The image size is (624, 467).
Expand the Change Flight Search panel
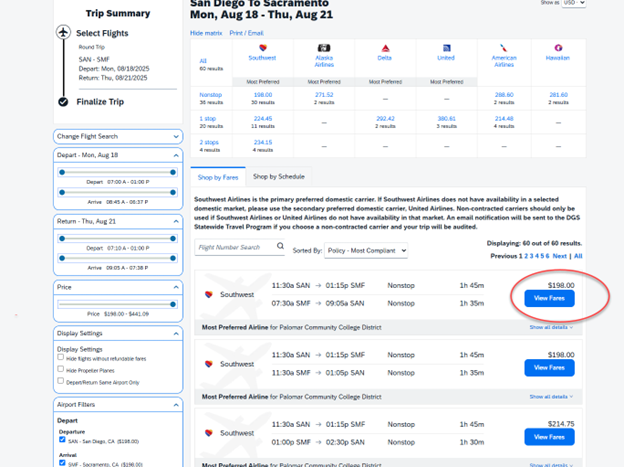[x=118, y=137]
